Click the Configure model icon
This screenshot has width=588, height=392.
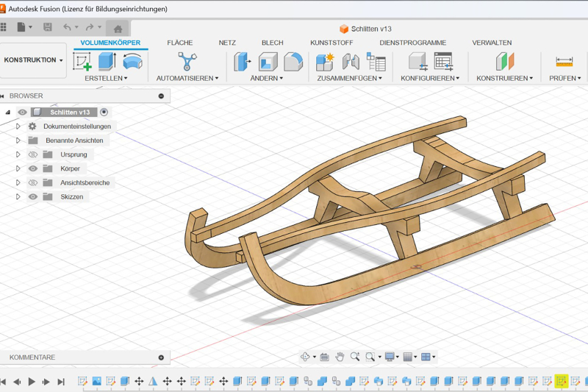coord(418,62)
